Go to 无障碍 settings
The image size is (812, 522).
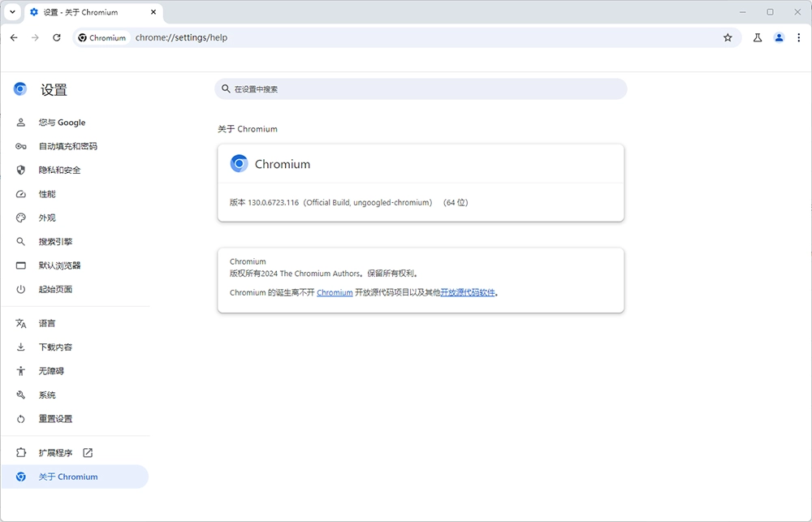75,371
